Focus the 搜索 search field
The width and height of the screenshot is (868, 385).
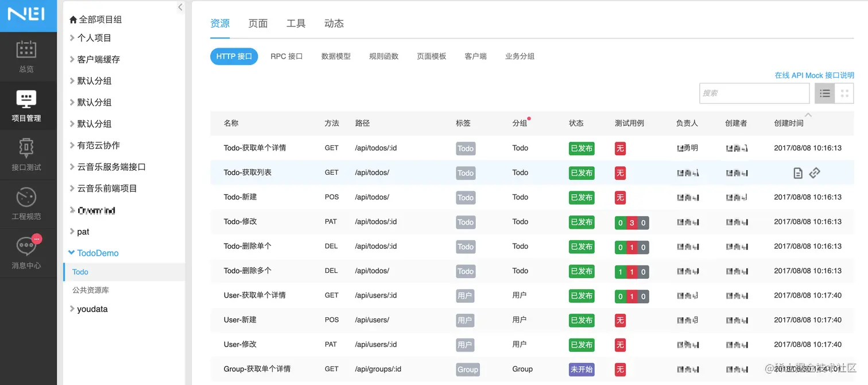[x=754, y=93]
